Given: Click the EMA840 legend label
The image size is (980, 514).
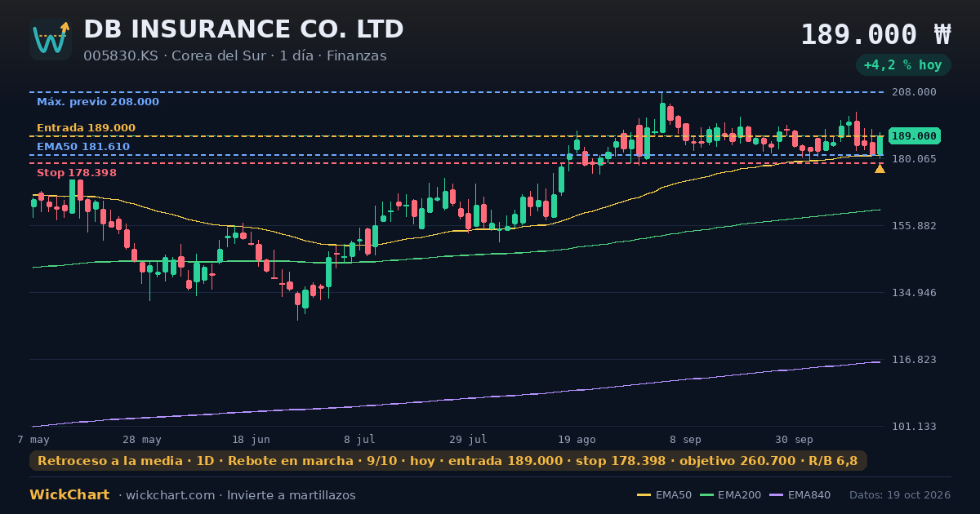Looking at the screenshot, I should pyautogui.click(x=810, y=495).
